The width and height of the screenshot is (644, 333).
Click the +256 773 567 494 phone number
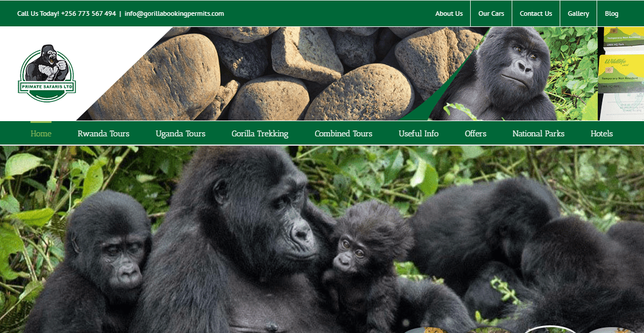[x=88, y=13]
